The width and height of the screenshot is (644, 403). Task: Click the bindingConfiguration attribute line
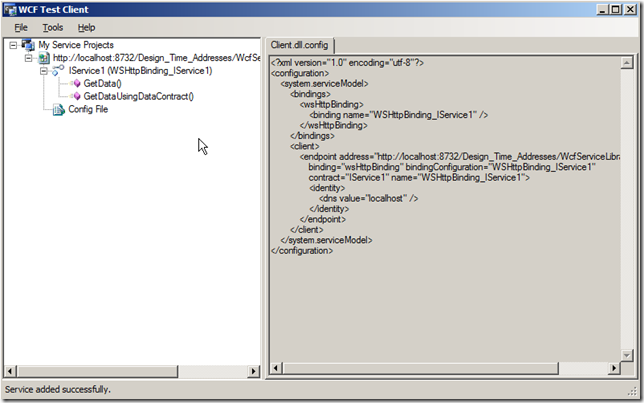click(452, 167)
